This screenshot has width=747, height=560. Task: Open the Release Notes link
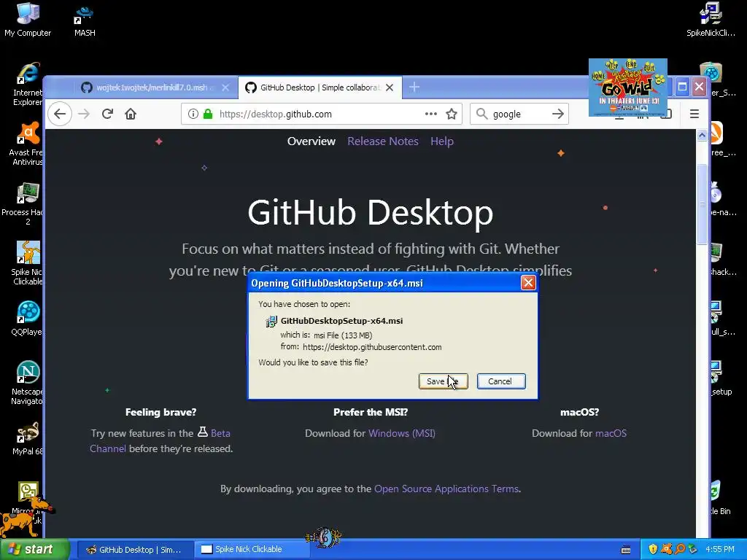point(382,141)
